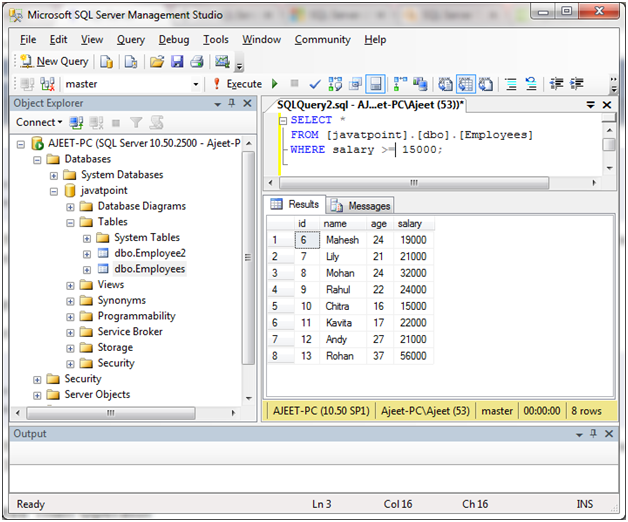
Task: Open the File menu
Action: click(28, 40)
